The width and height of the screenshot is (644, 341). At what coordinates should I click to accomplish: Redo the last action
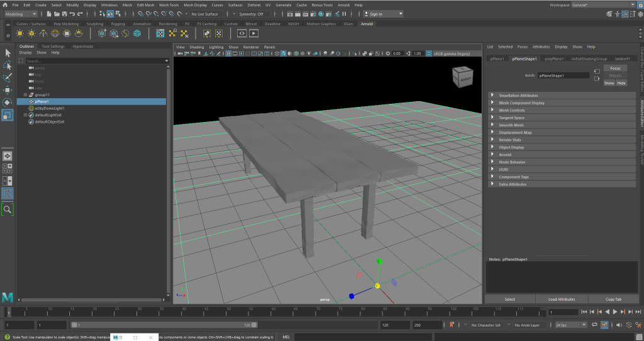[80, 14]
